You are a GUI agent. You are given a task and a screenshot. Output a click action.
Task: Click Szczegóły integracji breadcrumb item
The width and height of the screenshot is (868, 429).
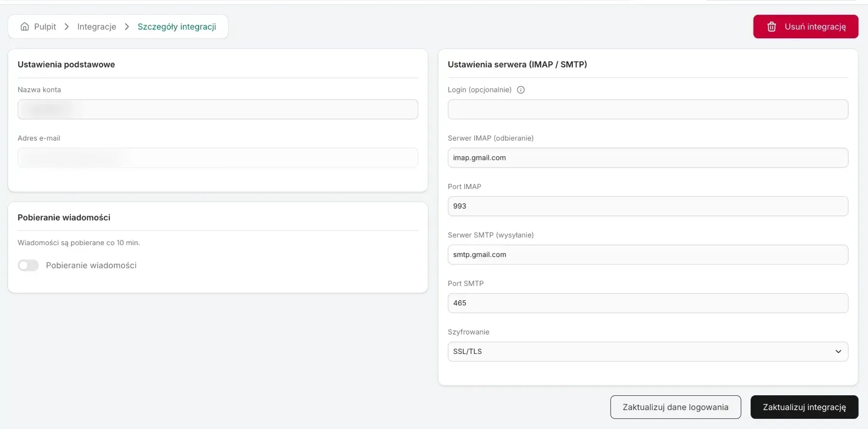click(177, 27)
